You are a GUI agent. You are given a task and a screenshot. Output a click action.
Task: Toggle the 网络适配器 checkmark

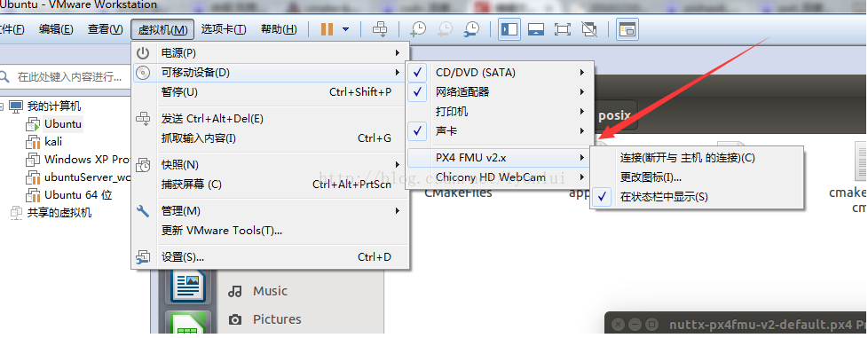[418, 92]
